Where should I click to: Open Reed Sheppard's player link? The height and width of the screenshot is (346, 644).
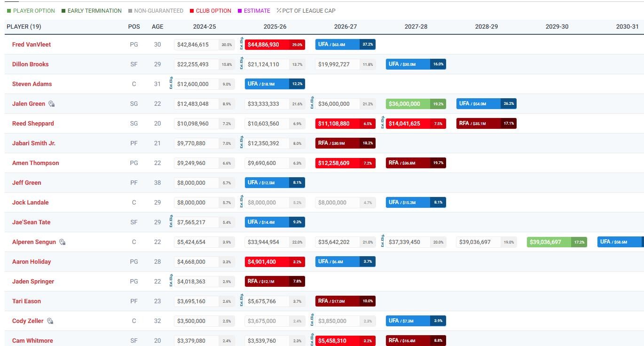(33, 123)
